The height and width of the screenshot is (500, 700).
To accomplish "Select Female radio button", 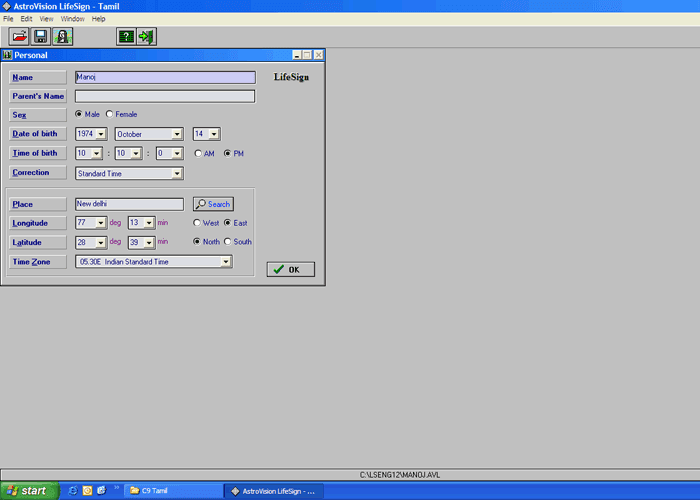I will (x=109, y=114).
